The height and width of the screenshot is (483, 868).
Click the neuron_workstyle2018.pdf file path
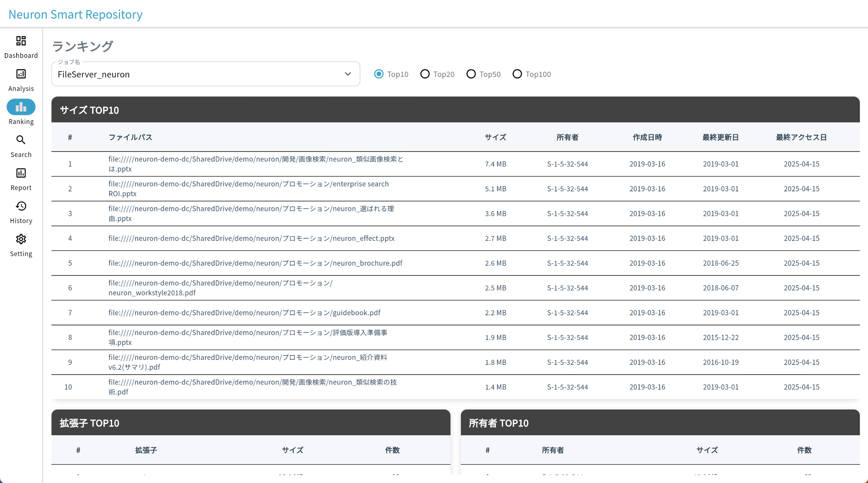(221, 288)
